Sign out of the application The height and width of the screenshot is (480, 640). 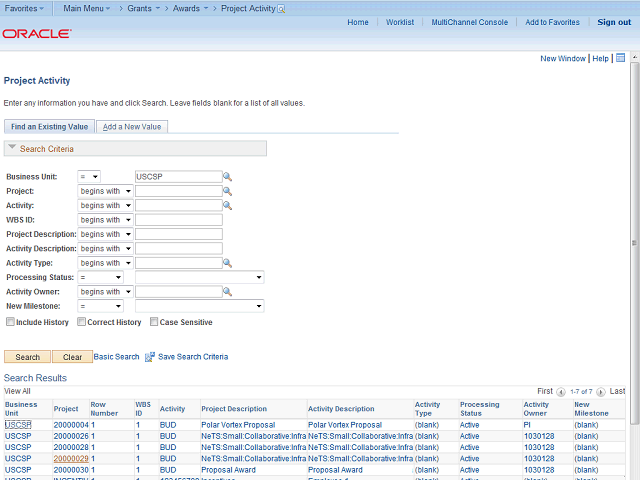614,22
